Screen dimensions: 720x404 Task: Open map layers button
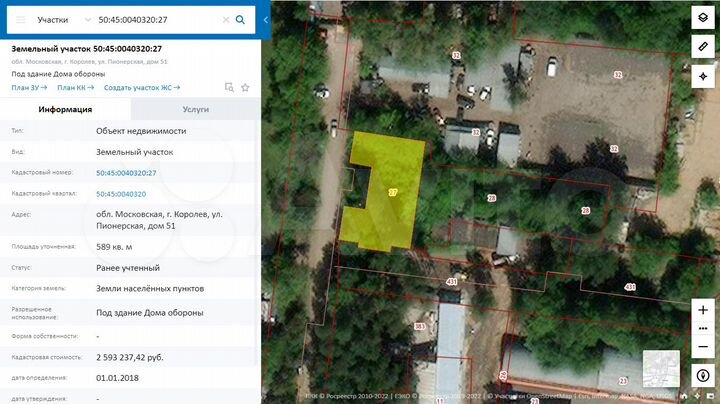[x=703, y=18]
